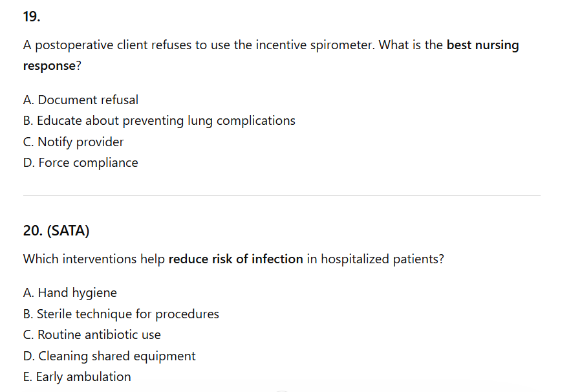Select B. Sterile technique for procedures
Viewport: 571px width, 392px height.
pos(121,314)
